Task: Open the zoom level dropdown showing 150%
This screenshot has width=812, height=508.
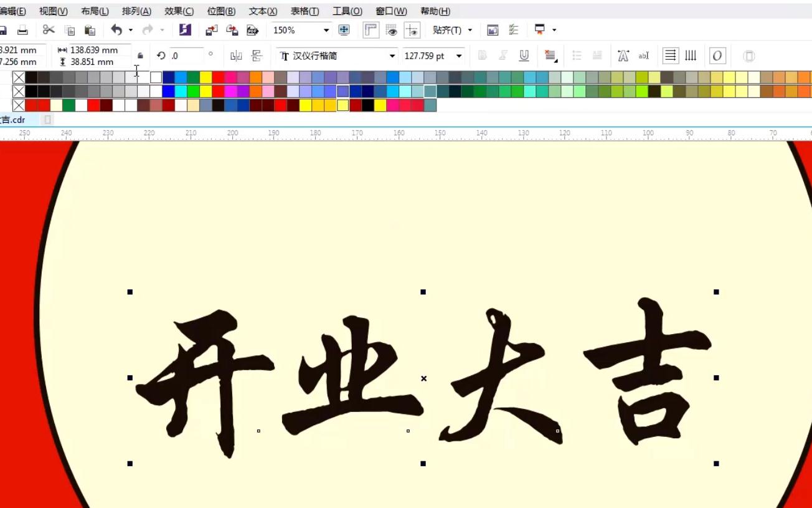Action: tap(324, 29)
